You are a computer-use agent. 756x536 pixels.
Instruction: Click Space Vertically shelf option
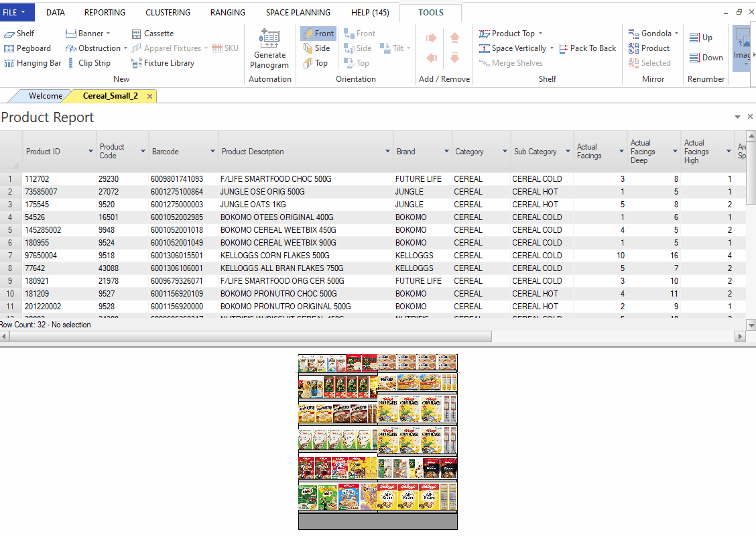(x=513, y=48)
